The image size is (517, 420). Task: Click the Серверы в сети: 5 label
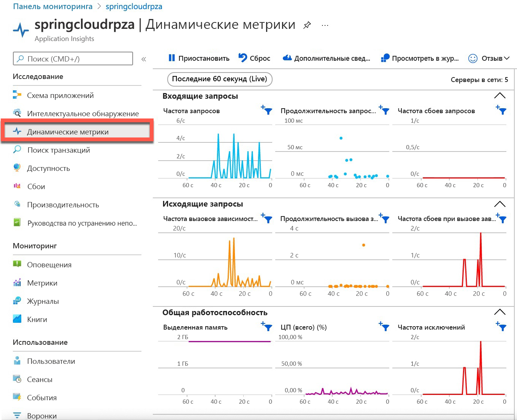(x=479, y=80)
